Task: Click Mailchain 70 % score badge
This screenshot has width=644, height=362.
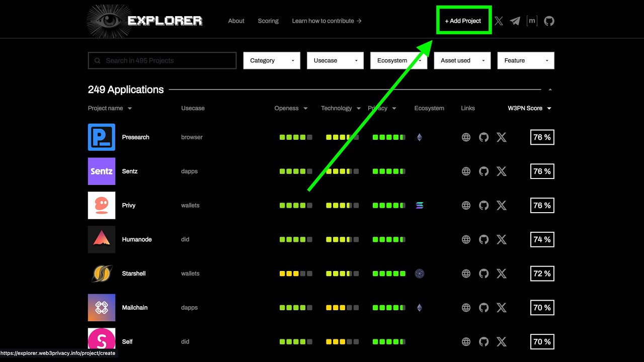Action: point(542,308)
